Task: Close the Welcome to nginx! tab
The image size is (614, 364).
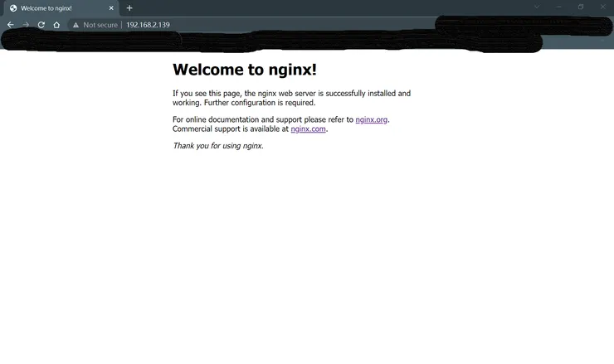Action: (111, 7)
